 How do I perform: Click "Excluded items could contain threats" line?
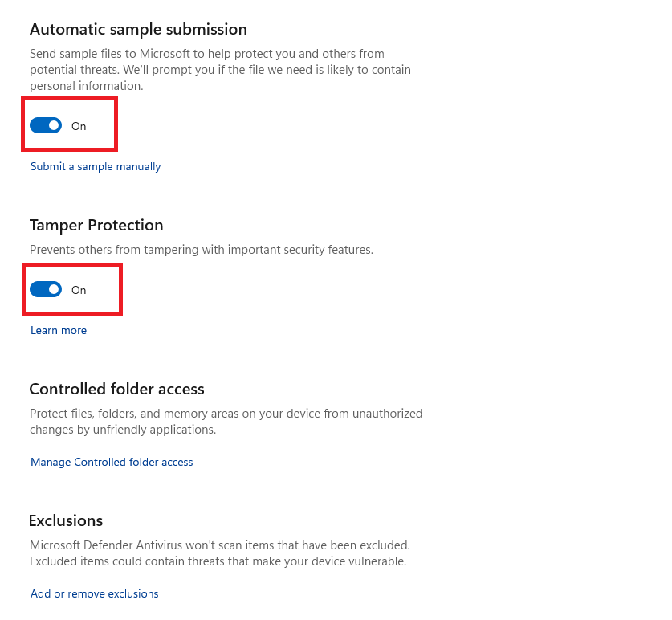[x=218, y=561]
